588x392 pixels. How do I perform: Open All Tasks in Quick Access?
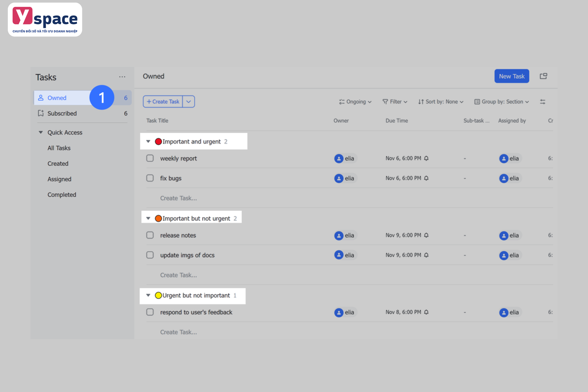(59, 148)
